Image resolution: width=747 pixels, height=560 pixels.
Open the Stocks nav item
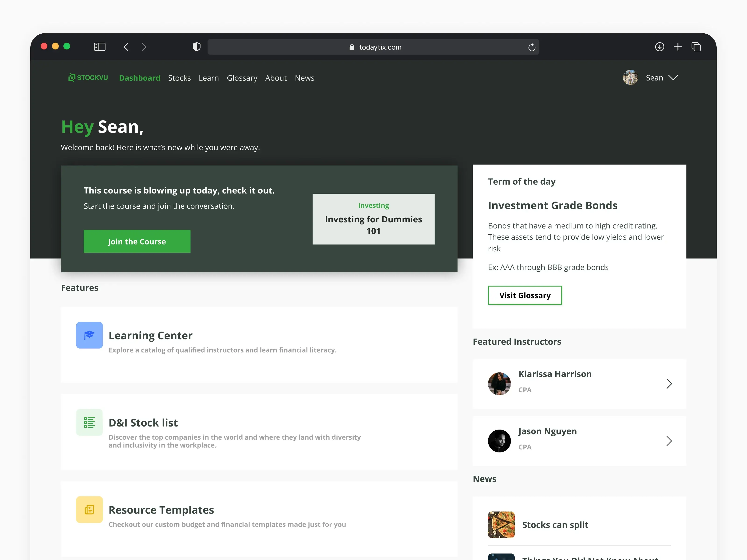(179, 78)
